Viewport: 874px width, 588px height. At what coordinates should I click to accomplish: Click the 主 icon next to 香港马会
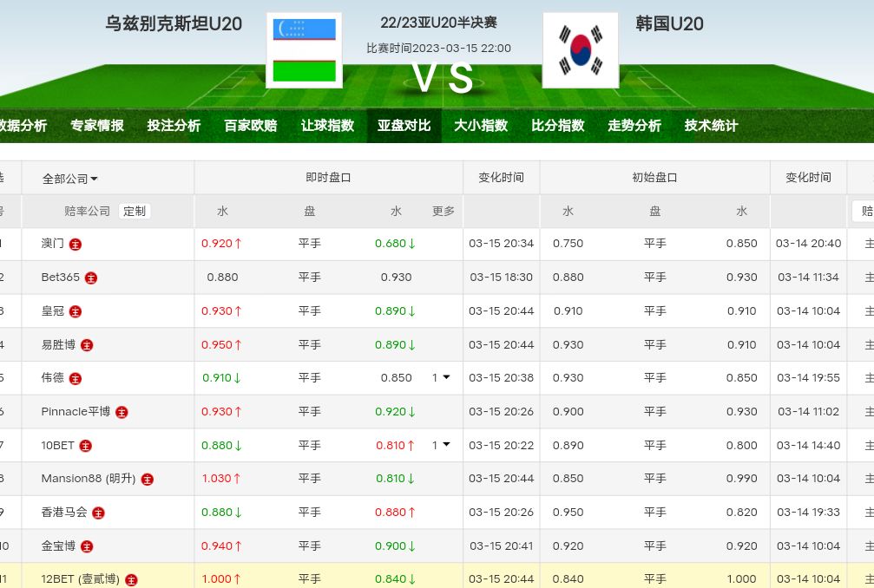click(x=98, y=513)
